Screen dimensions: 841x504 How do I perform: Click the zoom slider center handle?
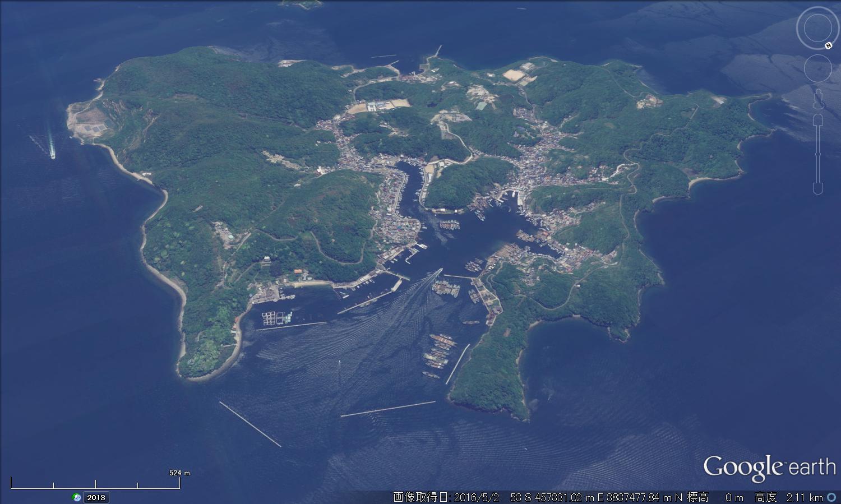coord(818,154)
